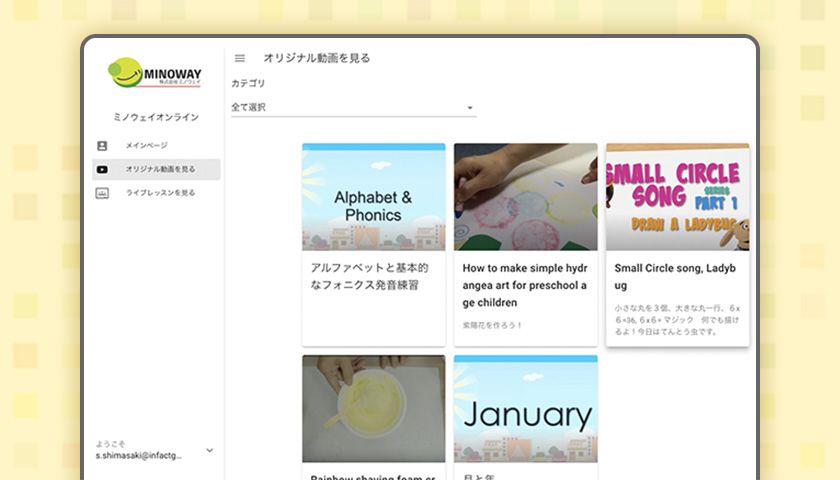Open the hamburger menu icon
This screenshot has width=840, height=480.
point(239,58)
